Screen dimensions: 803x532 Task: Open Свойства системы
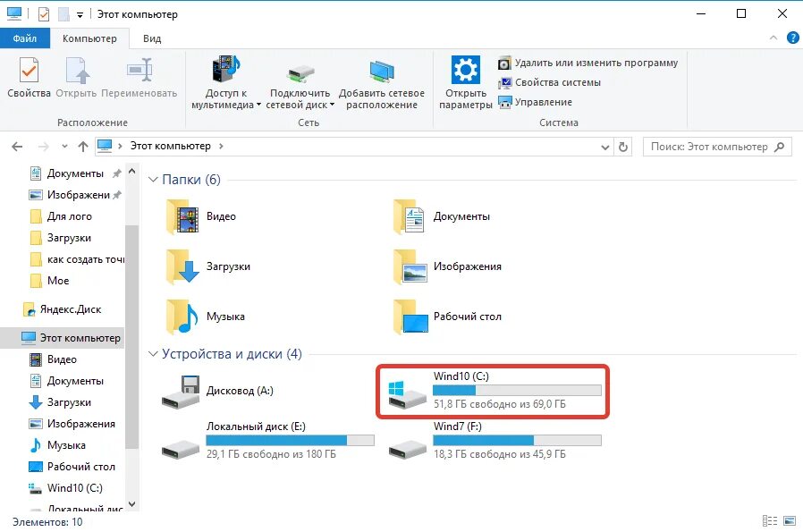tap(549, 82)
